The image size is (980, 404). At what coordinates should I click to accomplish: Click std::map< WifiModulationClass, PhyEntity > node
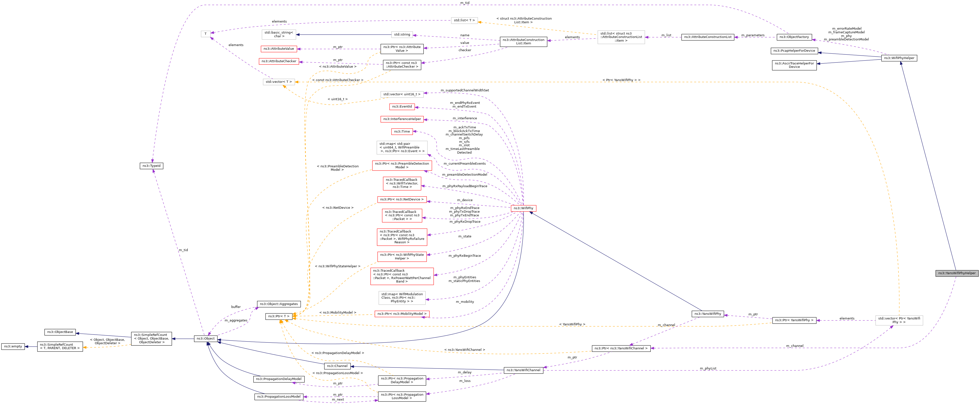pos(402,298)
